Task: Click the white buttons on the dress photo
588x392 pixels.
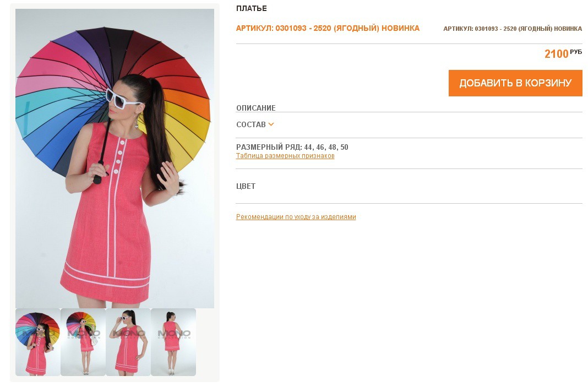Action: 119,157
